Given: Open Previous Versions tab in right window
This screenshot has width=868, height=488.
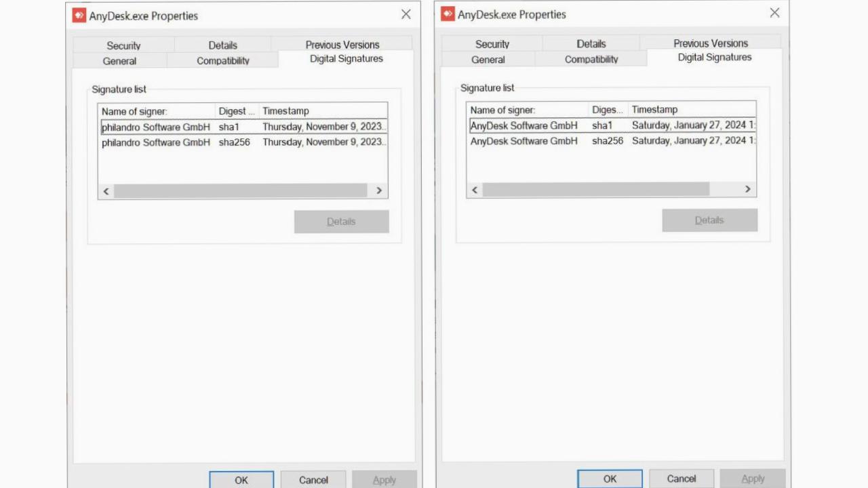Looking at the screenshot, I should click(x=711, y=43).
